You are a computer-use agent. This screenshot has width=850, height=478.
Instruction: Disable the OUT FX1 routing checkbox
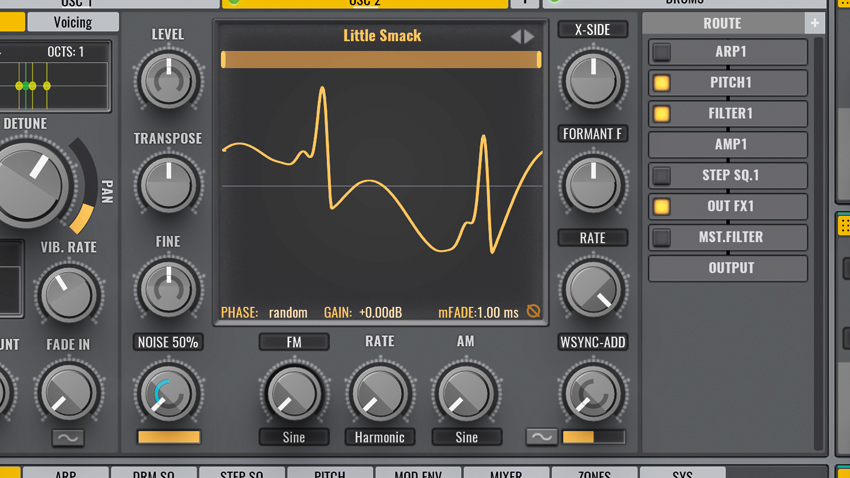pyautogui.click(x=661, y=206)
